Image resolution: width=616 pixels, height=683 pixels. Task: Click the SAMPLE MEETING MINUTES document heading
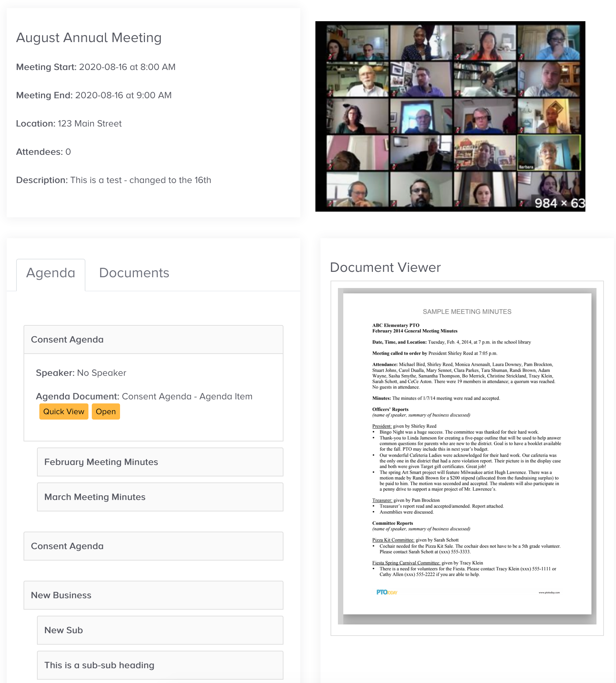[x=467, y=312]
